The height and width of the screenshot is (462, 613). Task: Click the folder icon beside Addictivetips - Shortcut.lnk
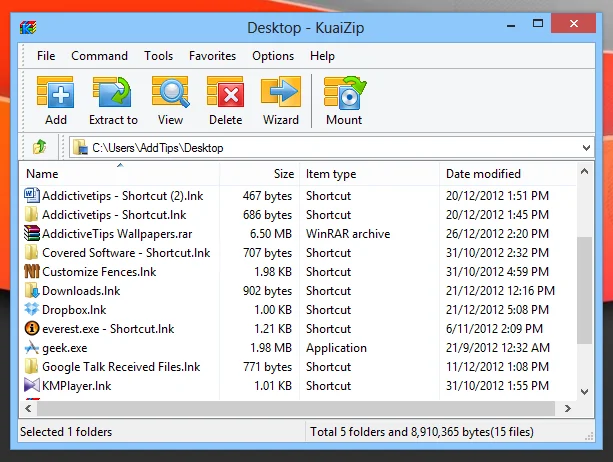tap(31, 214)
